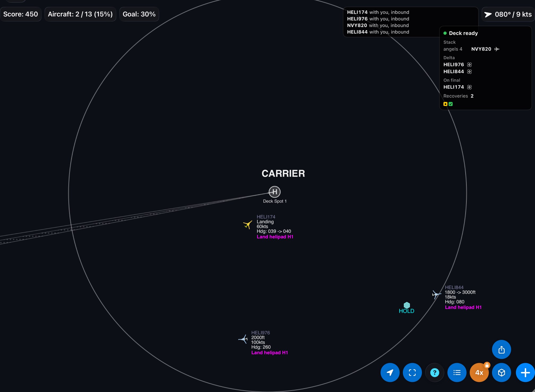Click the HELI976 rotor icon in Delta
535x392 pixels.
coord(469,65)
